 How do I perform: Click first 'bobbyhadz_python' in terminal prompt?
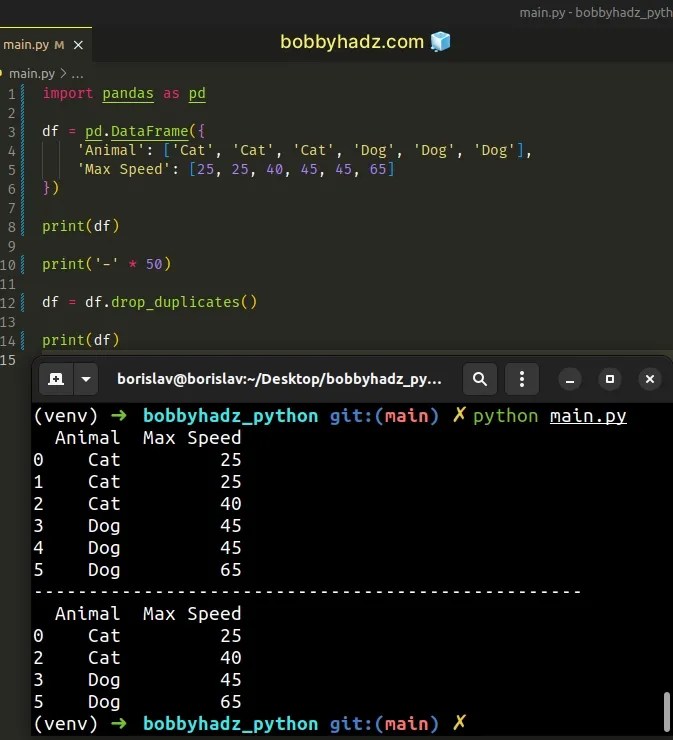pyautogui.click(x=230, y=416)
